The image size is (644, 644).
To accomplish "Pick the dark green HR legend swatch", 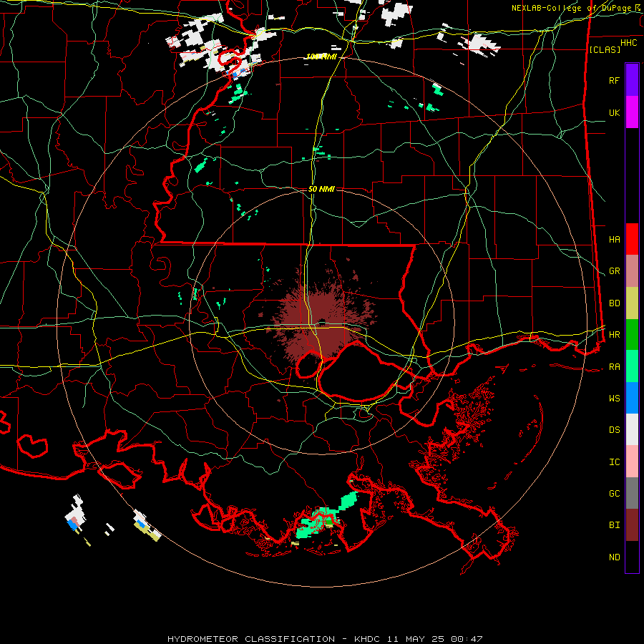I will 632,335.
